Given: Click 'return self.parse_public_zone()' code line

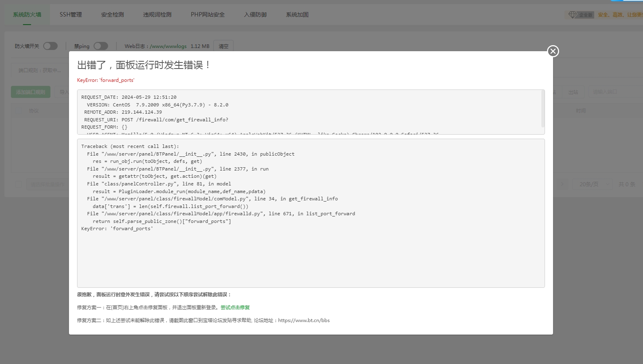Looking at the screenshot, I should [x=162, y=221].
